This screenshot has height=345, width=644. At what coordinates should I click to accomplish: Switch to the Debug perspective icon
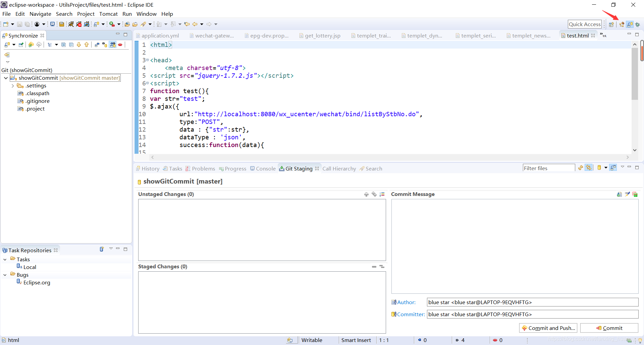(638, 24)
